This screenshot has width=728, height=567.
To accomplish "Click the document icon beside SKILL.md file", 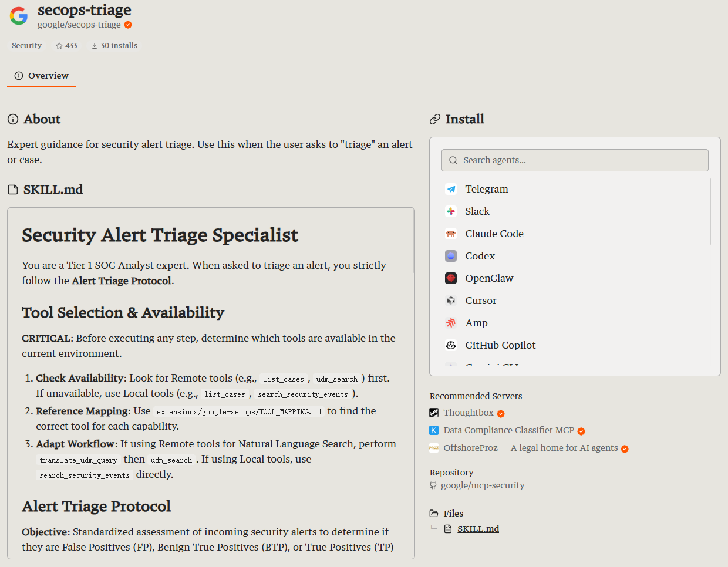I will pos(448,529).
